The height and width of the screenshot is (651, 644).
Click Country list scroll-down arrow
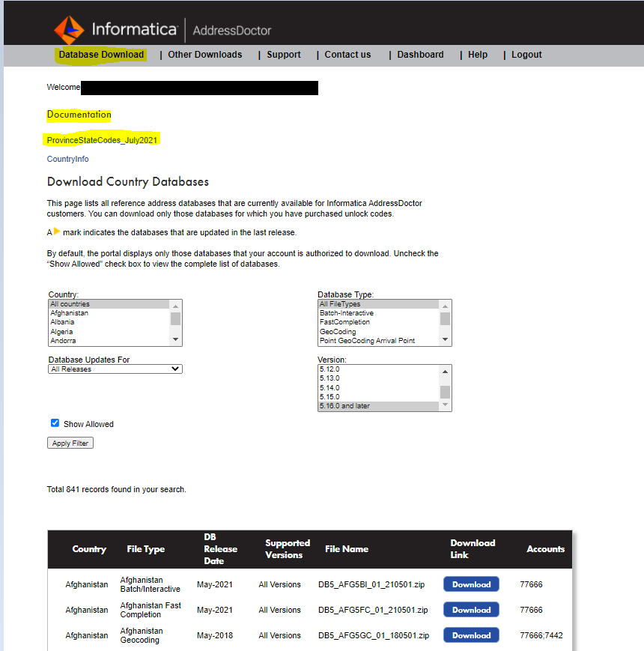175,339
